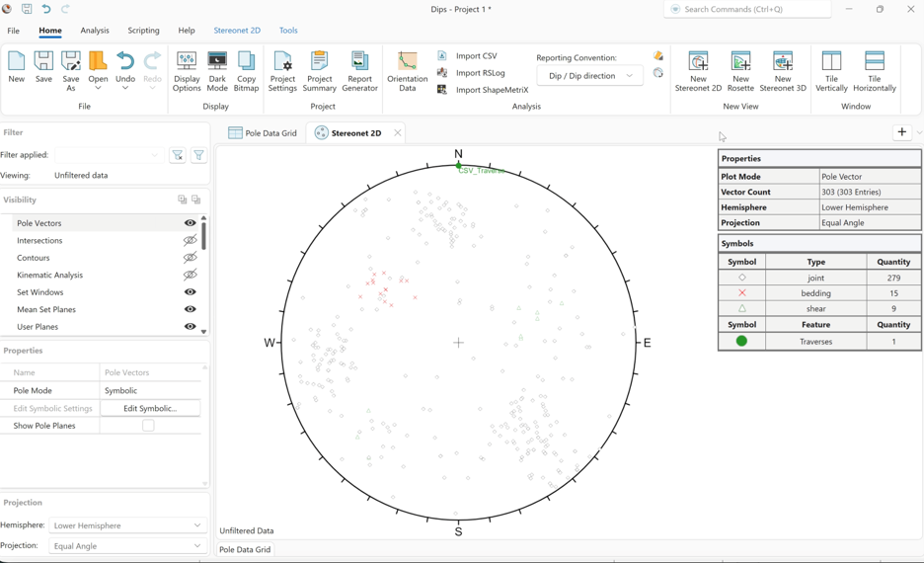Click the globe icon below the orange icon
The image size is (924, 563).
pyautogui.click(x=658, y=72)
